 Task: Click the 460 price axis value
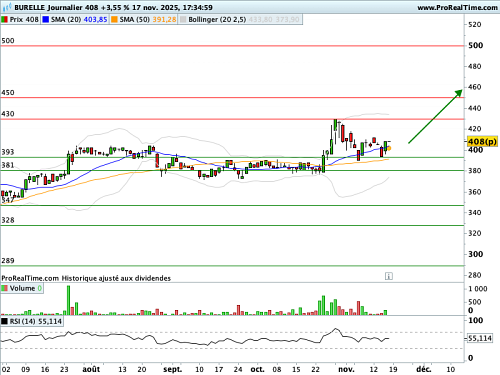pos(475,87)
